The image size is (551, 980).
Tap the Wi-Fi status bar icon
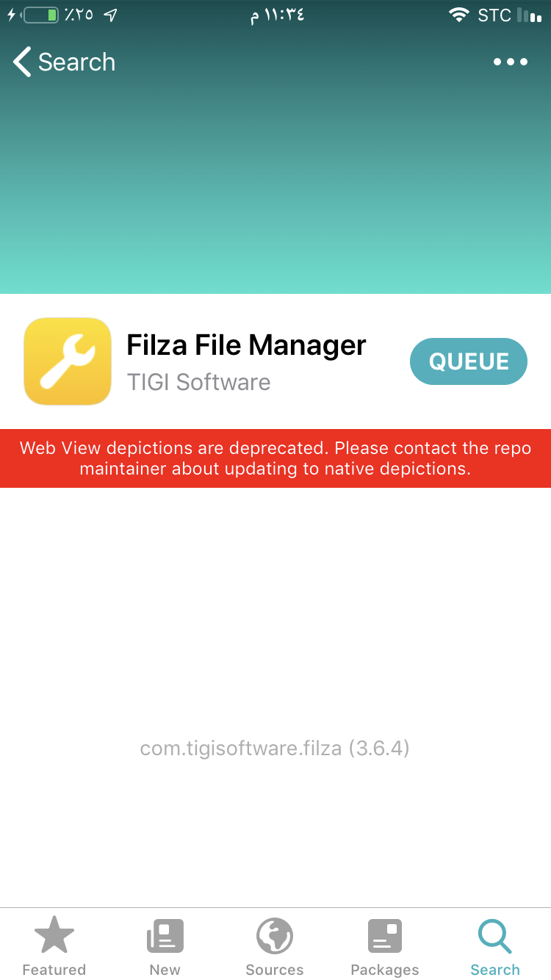[459, 15]
